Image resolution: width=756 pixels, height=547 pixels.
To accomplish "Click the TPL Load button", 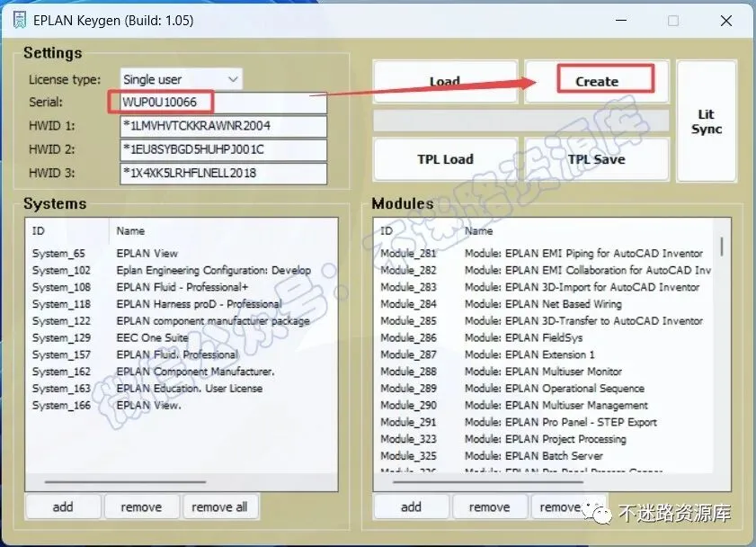I will pyautogui.click(x=445, y=159).
